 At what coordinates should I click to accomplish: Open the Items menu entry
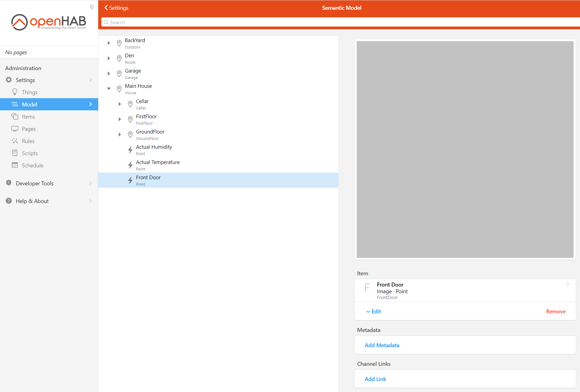28,116
